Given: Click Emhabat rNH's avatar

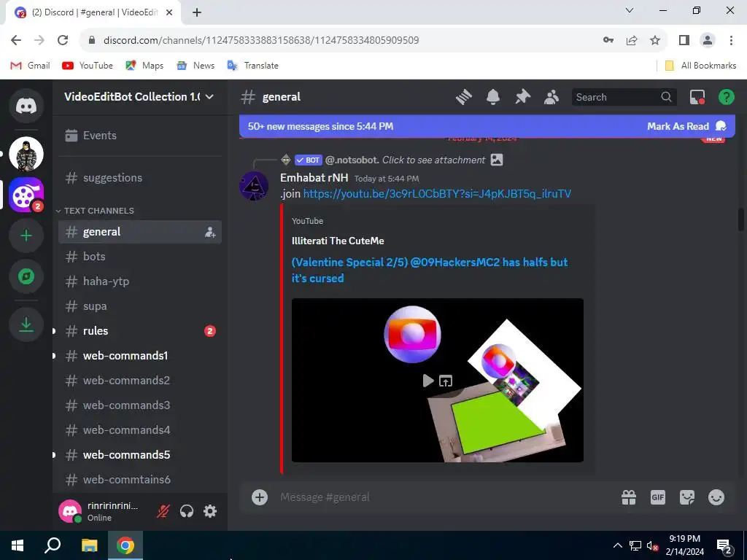Looking at the screenshot, I should tap(254, 186).
